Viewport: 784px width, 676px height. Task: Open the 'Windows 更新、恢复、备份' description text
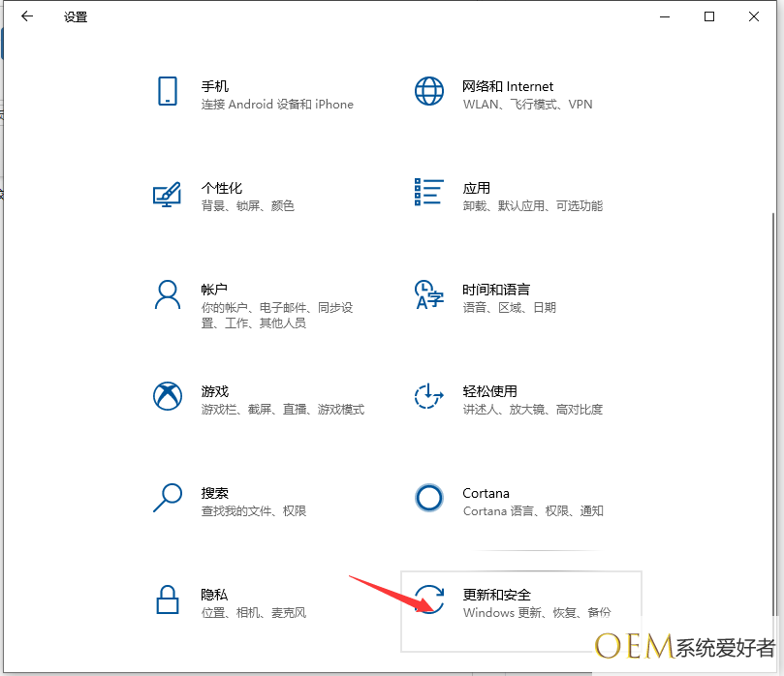[537, 613]
